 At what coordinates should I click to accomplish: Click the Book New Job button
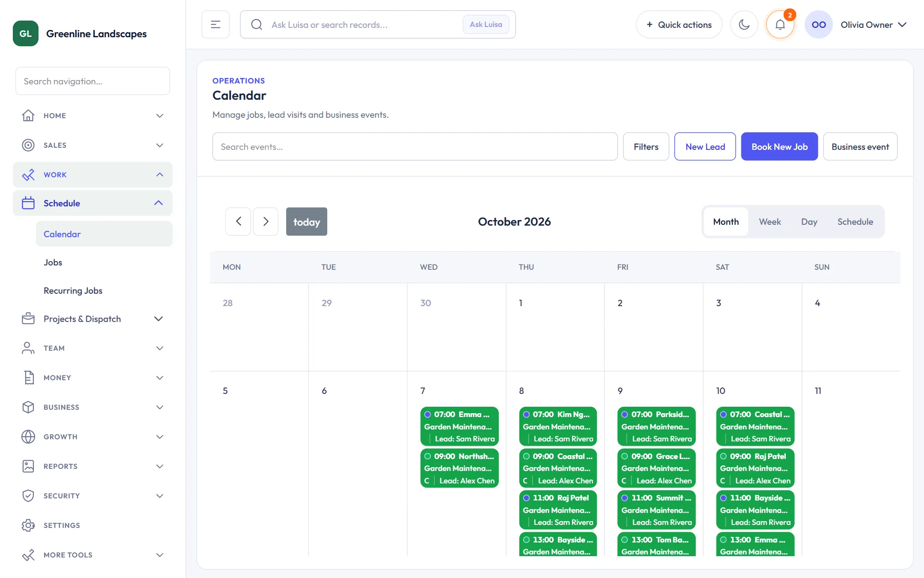[779, 147]
